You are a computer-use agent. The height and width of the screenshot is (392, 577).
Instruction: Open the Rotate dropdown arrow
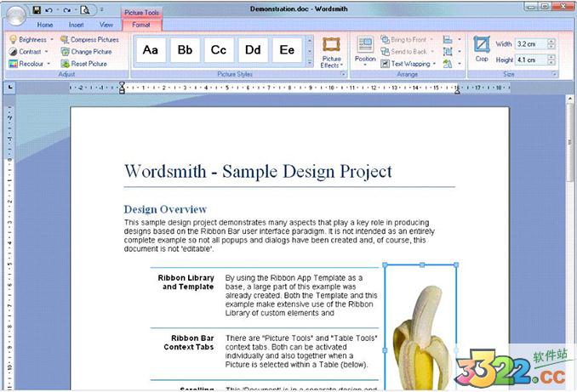[x=460, y=64]
